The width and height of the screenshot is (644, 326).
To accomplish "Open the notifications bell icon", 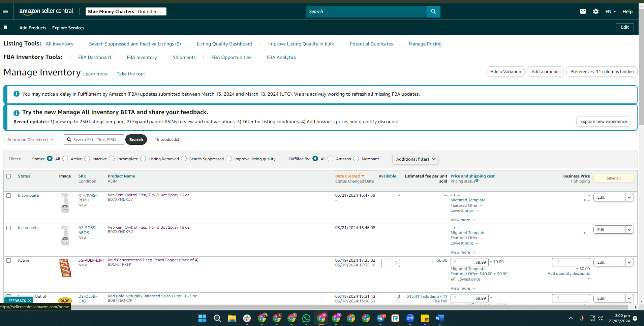I will [635, 318].
